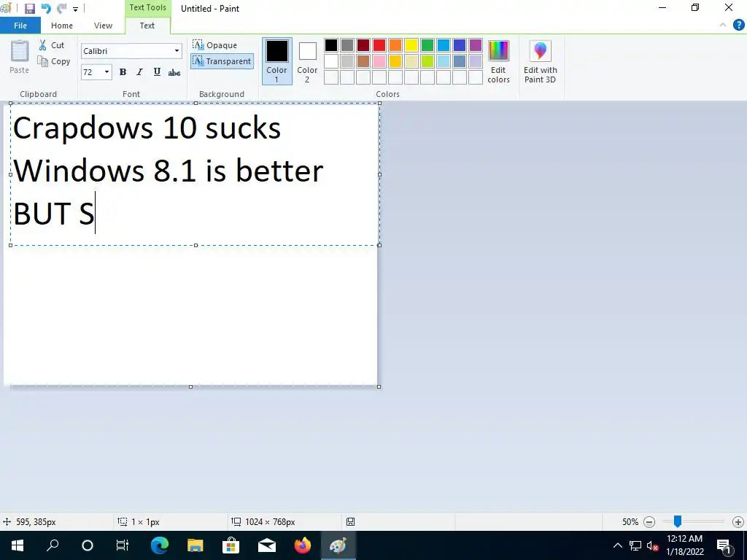Click the Save icon in quick access toolbar
Viewport: 747px width, 560px height.
(29, 9)
